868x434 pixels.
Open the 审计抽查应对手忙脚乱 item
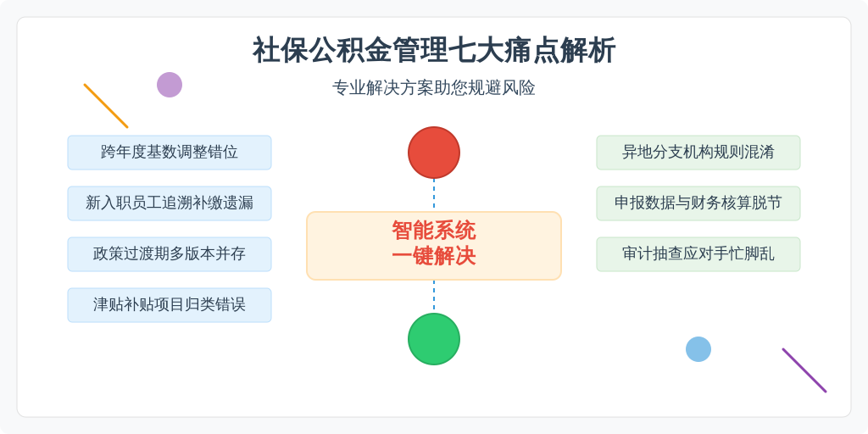pos(698,254)
